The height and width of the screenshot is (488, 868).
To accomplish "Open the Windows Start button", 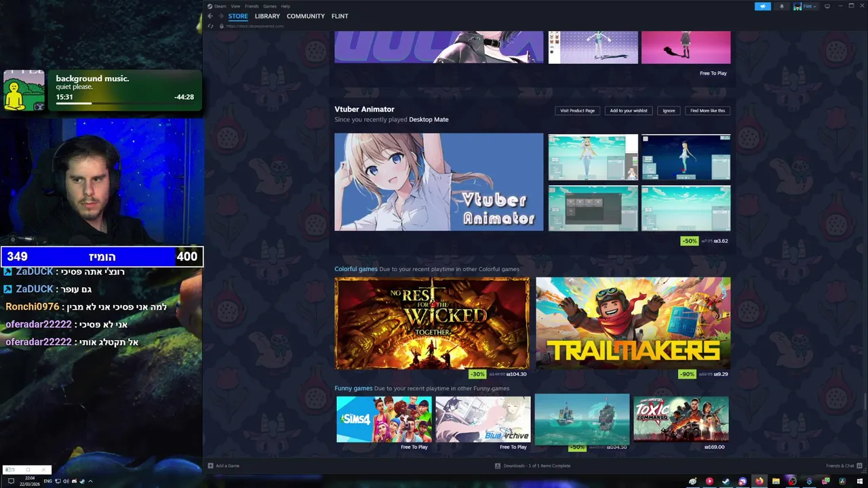I will click(x=860, y=481).
